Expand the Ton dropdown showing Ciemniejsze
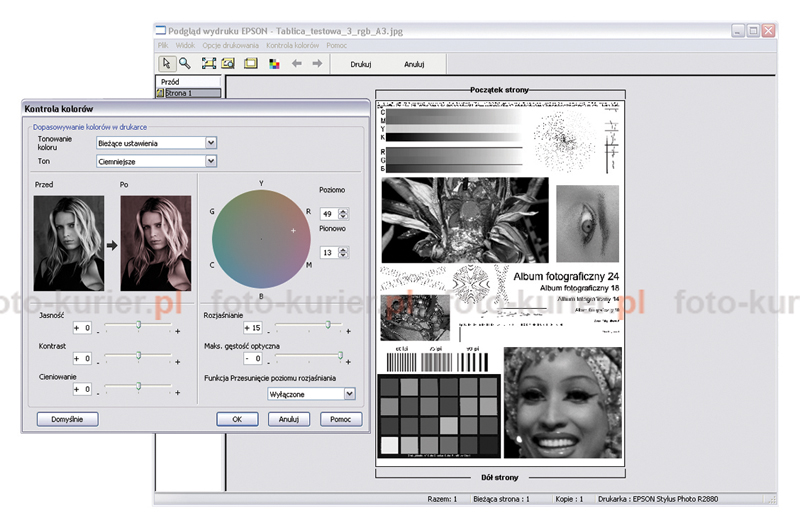The height and width of the screenshot is (528, 800). 210,160
